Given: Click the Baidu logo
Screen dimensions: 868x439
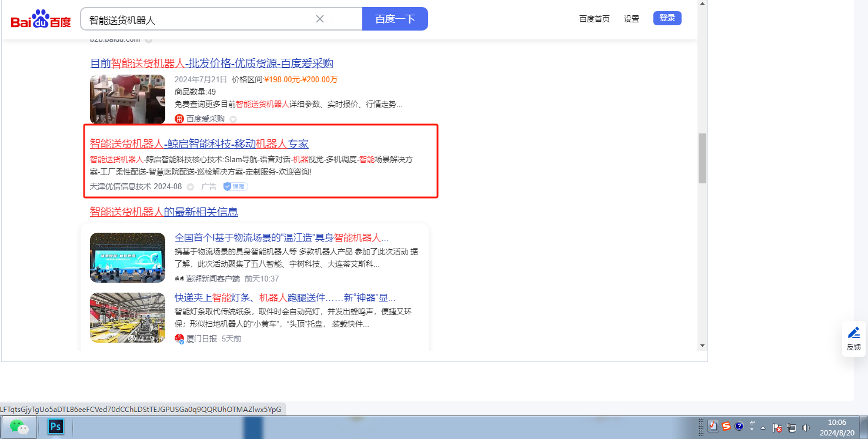Looking at the screenshot, I should [x=41, y=19].
